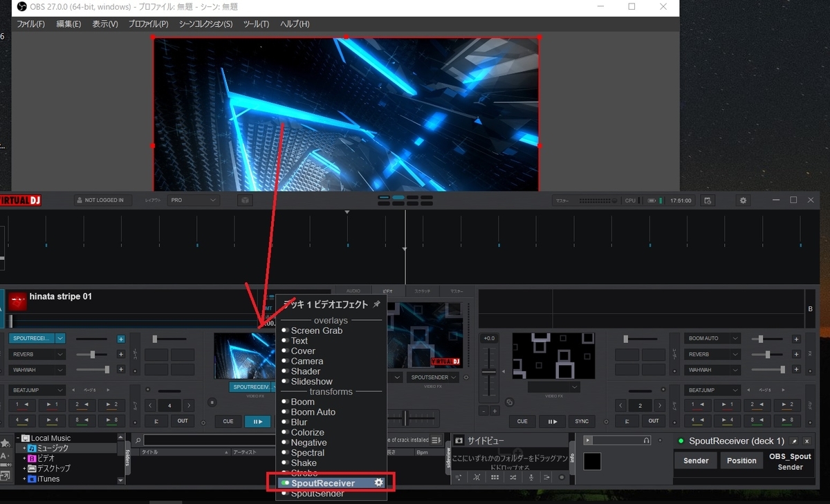Click Position button in SpoutReceiver panel
The height and width of the screenshot is (504, 830).
[x=741, y=460]
